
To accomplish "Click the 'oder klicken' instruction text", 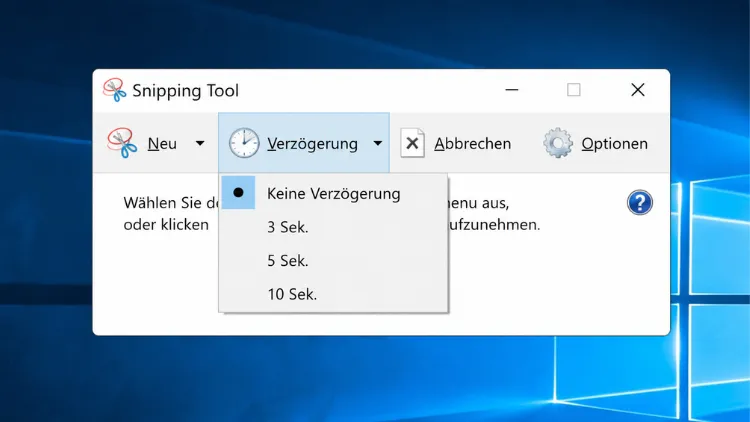I will 166,224.
